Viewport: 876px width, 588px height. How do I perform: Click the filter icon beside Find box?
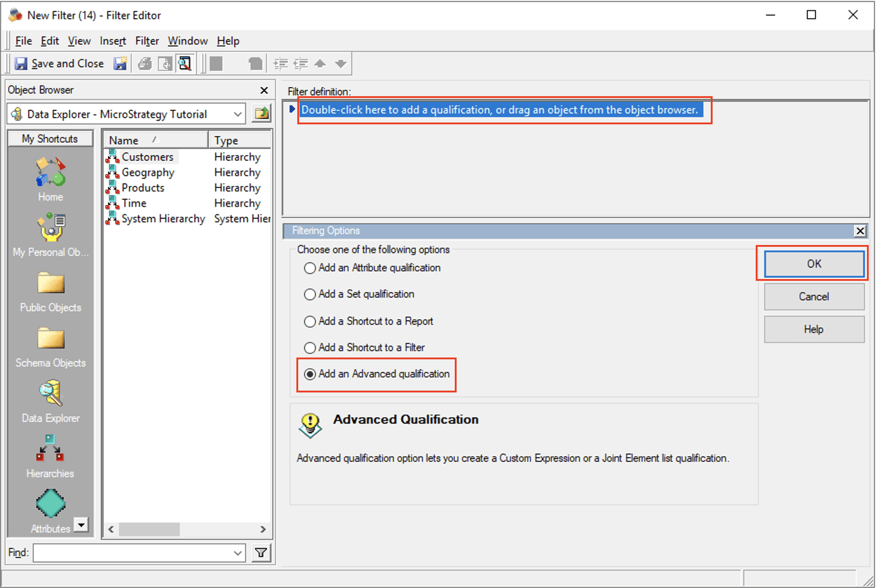(x=261, y=553)
